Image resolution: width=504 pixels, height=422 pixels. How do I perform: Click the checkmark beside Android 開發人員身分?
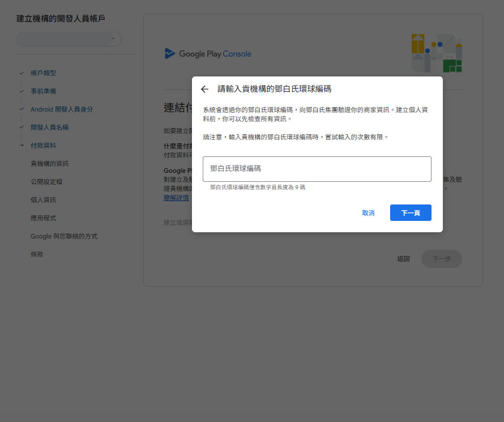point(22,109)
